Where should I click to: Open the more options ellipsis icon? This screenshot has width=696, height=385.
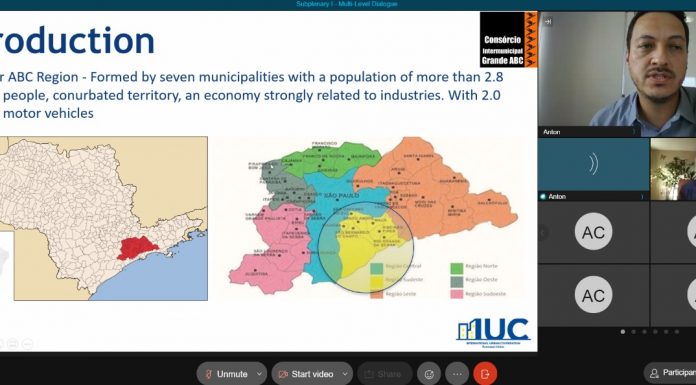pyautogui.click(x=457, y=374)
